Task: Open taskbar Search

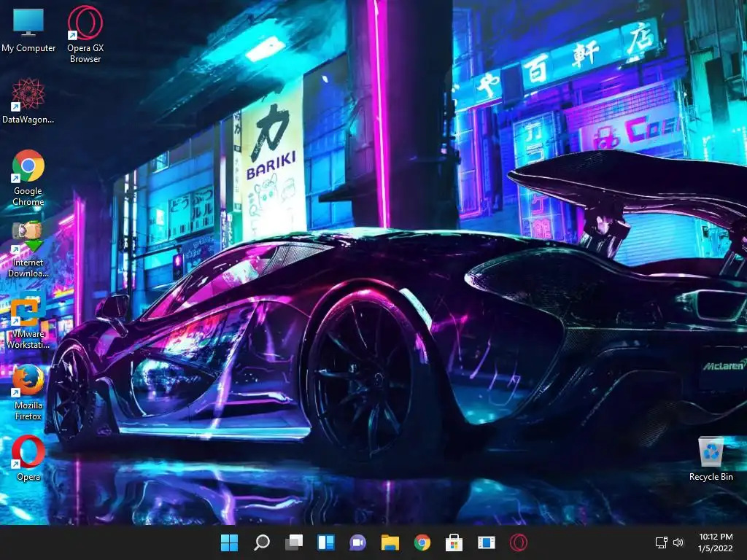Action: coord(262,542)
